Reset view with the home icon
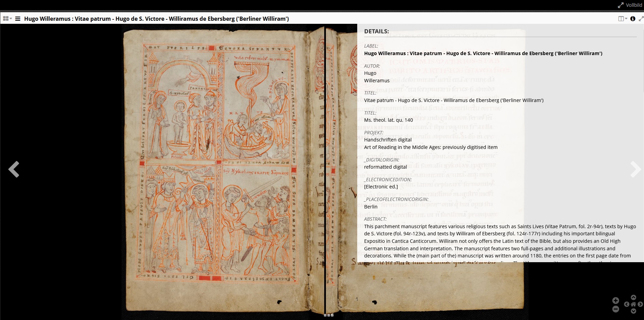Screen dimensions: 644x320 (633, 304)
